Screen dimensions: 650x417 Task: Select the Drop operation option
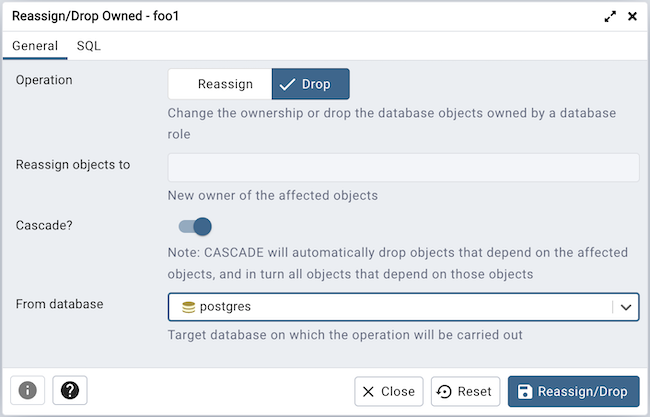click(x=311, y=84)
